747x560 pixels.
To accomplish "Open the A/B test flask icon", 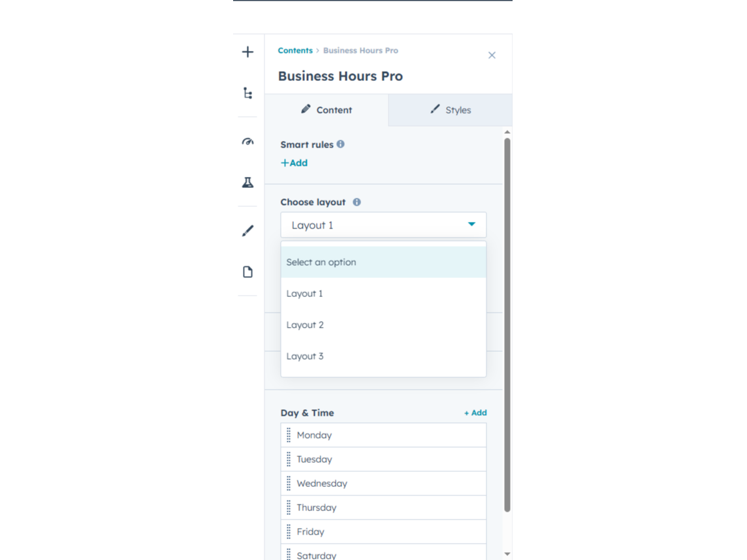I will 248,182.
